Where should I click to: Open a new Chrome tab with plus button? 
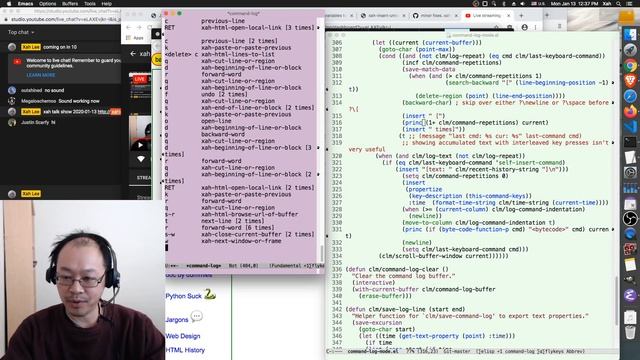click(521, 16)
